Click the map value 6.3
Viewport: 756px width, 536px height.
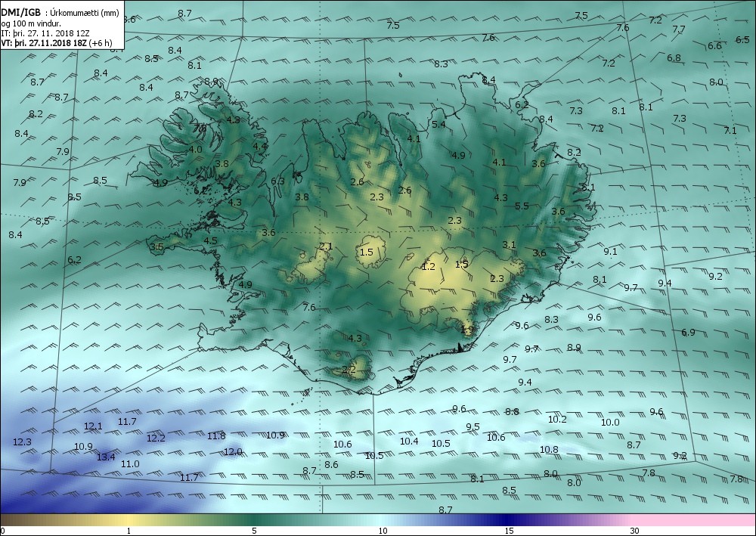[x=277, y=181]
